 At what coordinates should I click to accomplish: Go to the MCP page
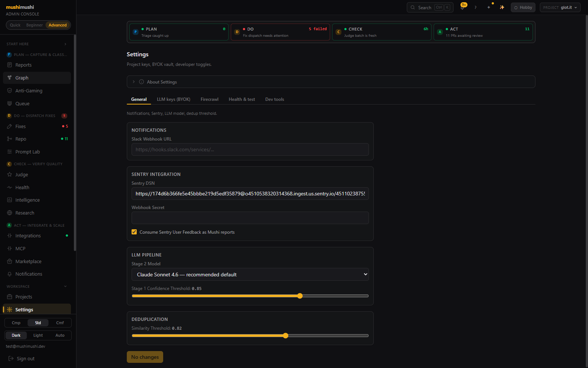click(x=37, y=248)
